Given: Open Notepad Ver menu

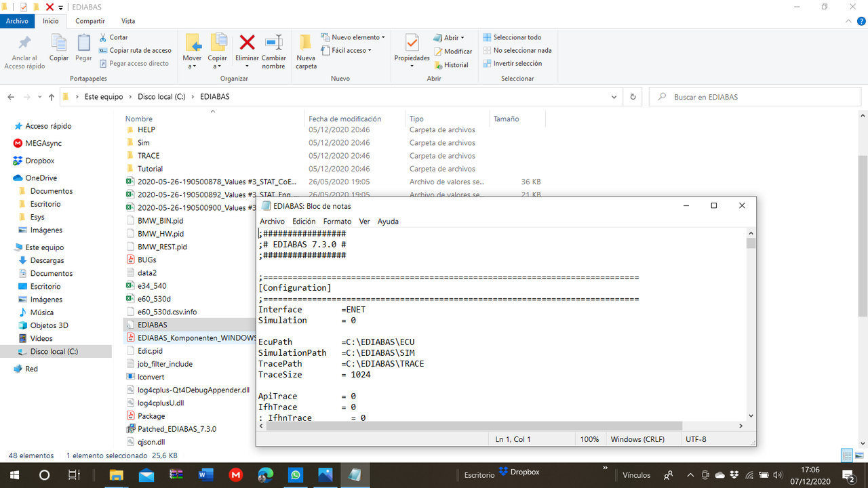Looking at the screenshot, I should (x=364, y=222).
